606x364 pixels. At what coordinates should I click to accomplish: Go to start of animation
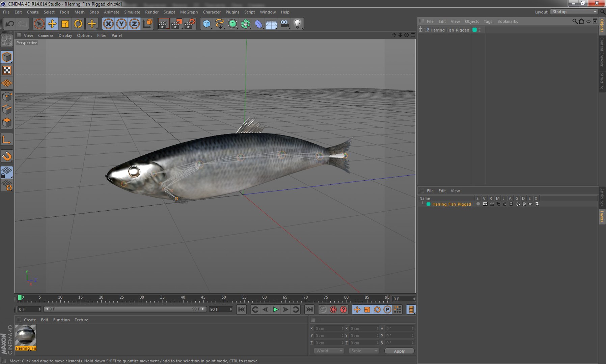[x=241, y=309]
